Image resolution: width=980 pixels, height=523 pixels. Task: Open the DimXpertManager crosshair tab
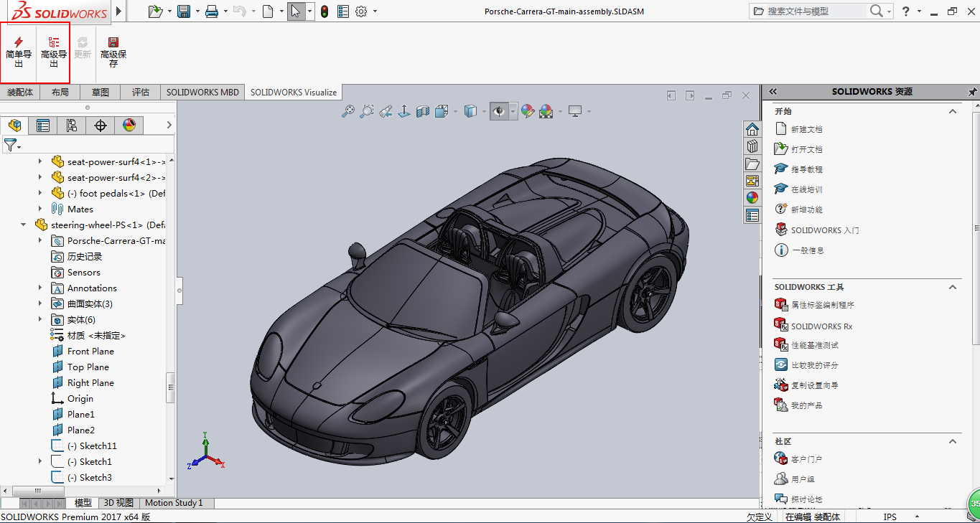pyautogui.click(x=101, y=126)
